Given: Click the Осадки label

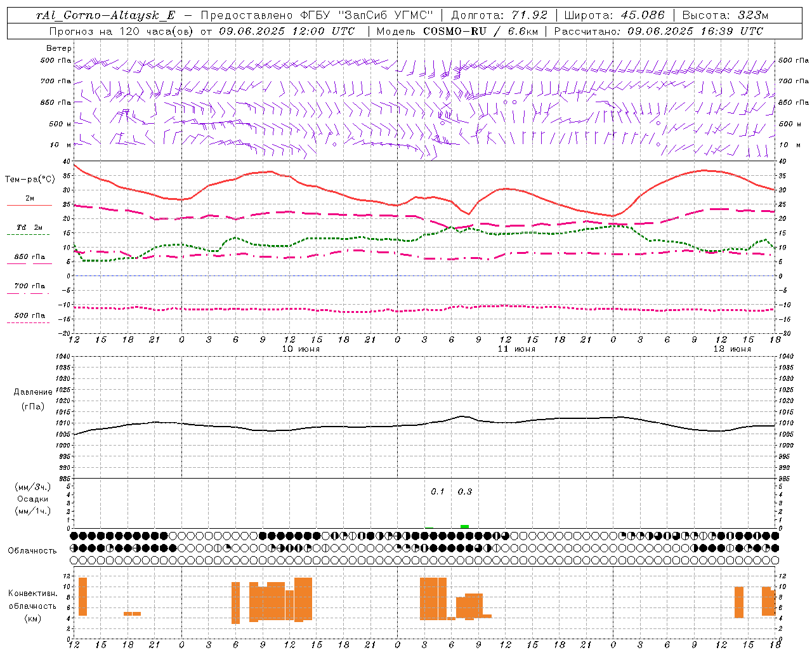Looking at the screenshot, I should 33,499.
